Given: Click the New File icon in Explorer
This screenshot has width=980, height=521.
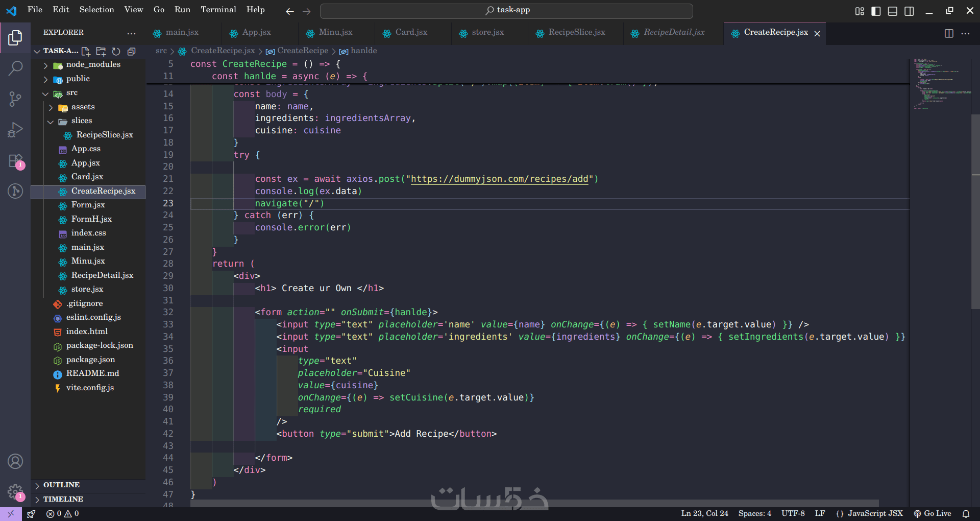Looking at the screenshot, I should [86, 51].
